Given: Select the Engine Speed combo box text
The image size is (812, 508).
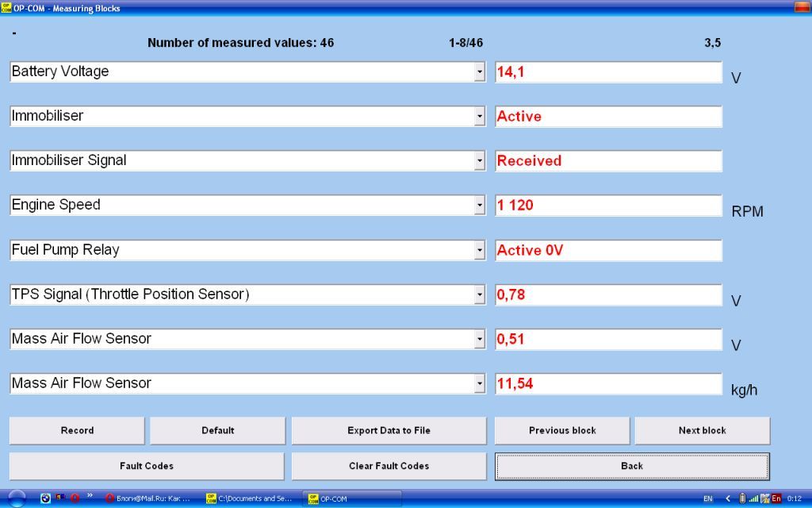Looking at the screenshot, I should (x=56, y=205).
